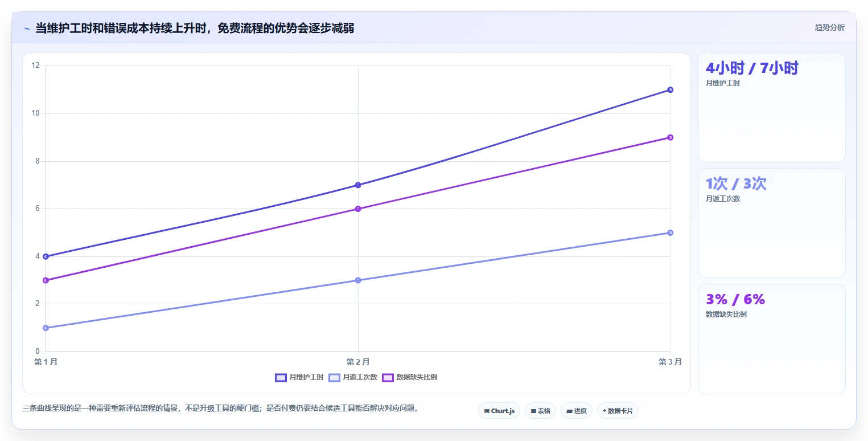Select the Chart.js tag
Viewport: 868px width, 441px height.
pos(499,411)
